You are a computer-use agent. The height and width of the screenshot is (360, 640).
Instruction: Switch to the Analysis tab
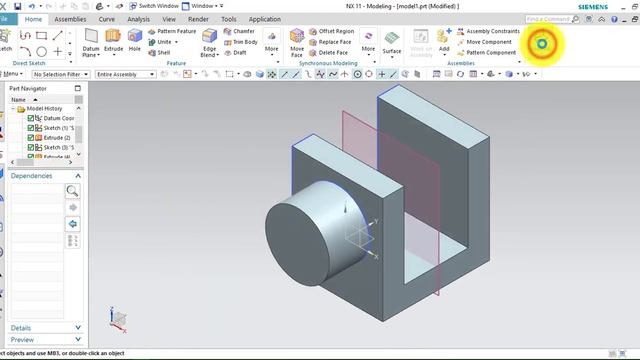[138, 19]
